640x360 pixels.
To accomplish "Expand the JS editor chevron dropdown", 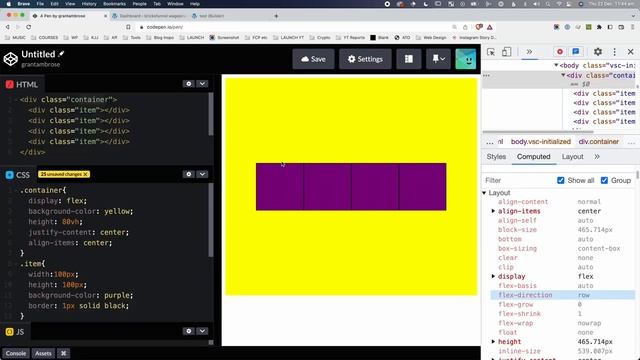I will 202,331.
